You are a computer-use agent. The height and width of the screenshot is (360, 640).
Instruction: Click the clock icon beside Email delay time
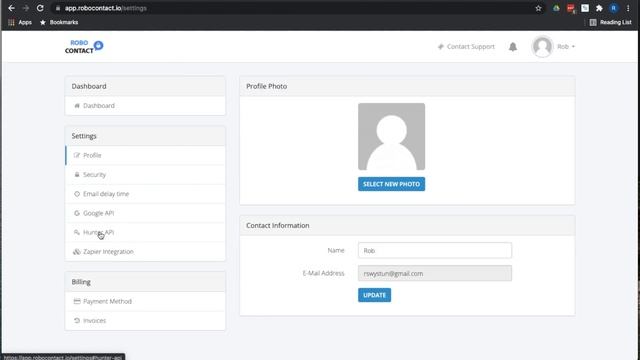(x=77, y=194)
